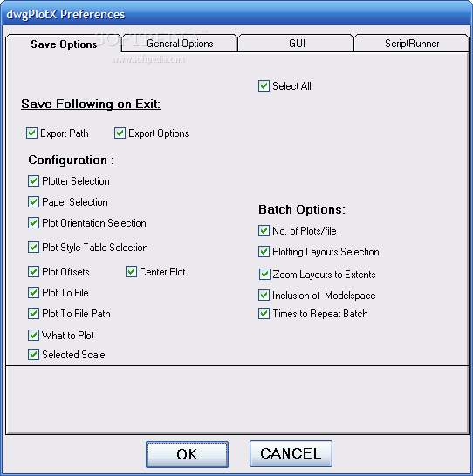Image resolution: width=473 pixels, height=476 pixels.
Task: Disable Zoom Layouts to Extents
Action: tap(264, 274)
